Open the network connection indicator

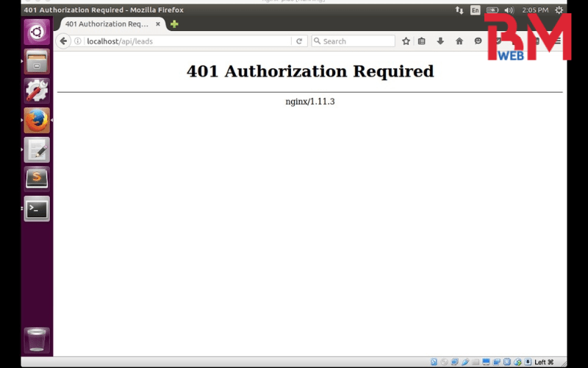(x=459, y=10)
